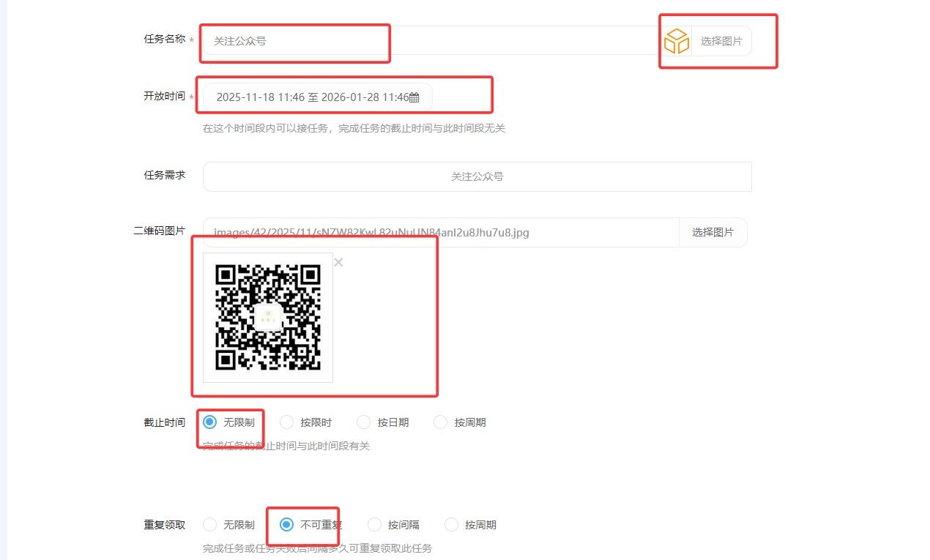Click hint text 完成任务或任务失败后间隔多久可重复领取此任务

(318, 548)
